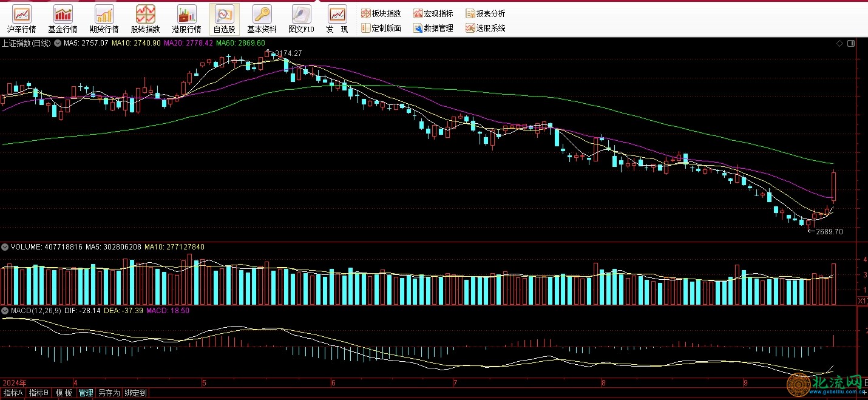Open 选股系统 stock picker
Viewport: 868px width, 400px height.
(486, 28)
